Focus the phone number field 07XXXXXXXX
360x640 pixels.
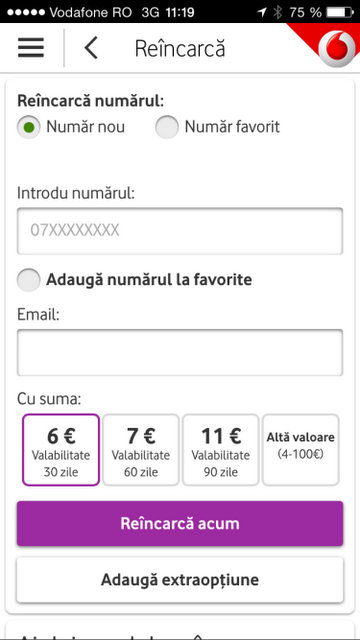[180, 231]
